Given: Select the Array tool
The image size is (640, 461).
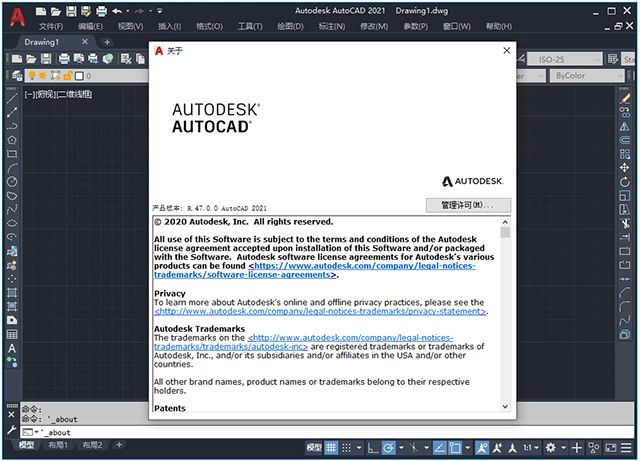Looking at the screenshot, I should (x=624, y=154).
